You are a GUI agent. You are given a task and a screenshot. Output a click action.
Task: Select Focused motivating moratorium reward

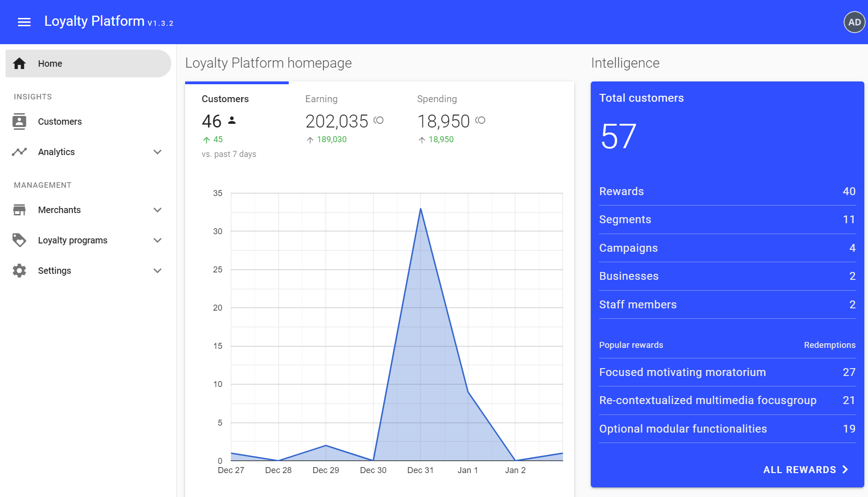[x=728, y=372]
